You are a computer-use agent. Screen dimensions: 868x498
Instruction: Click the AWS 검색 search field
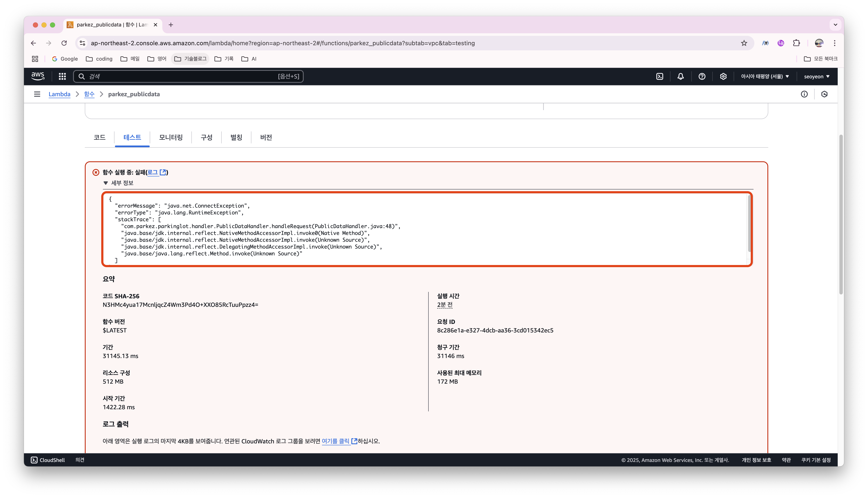181,76
